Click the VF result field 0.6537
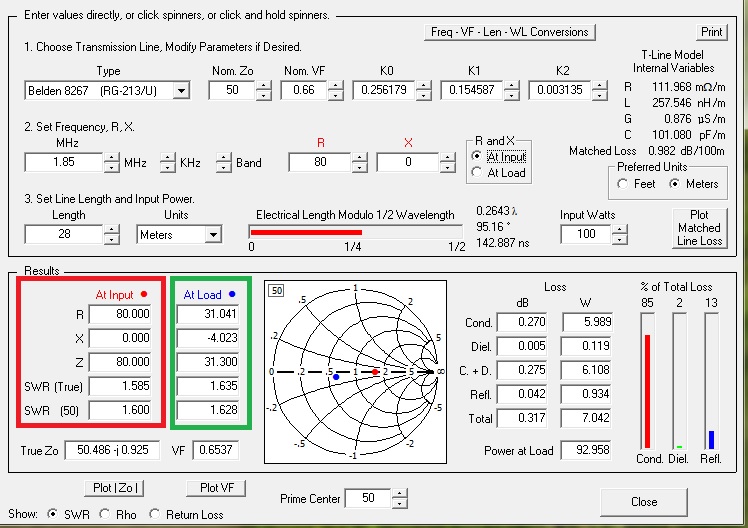The image size is (748, 528). tap(215, 450)
